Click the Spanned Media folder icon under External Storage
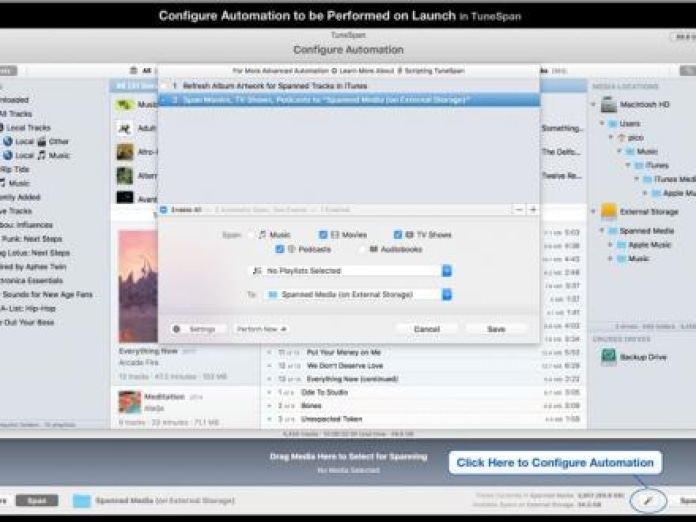The image size is (696, 522). [x=613, y=231]
